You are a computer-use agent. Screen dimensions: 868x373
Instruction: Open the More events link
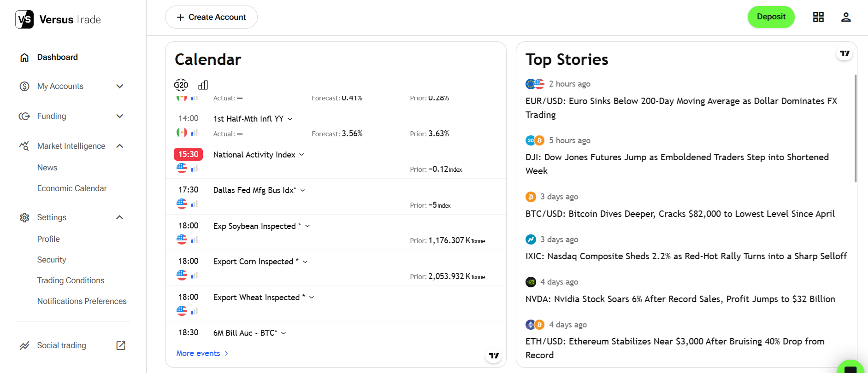click(x=202, y=353)
